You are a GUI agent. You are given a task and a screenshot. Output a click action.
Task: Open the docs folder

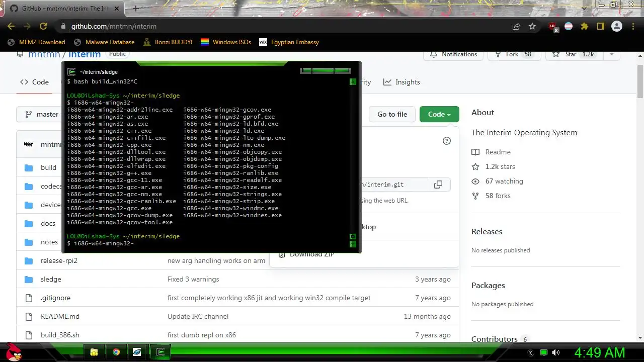[48, 223]
